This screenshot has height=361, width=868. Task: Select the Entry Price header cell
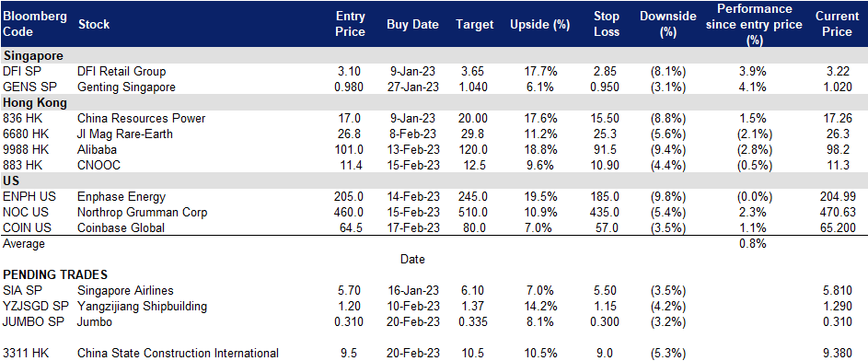tap(351, 24)
